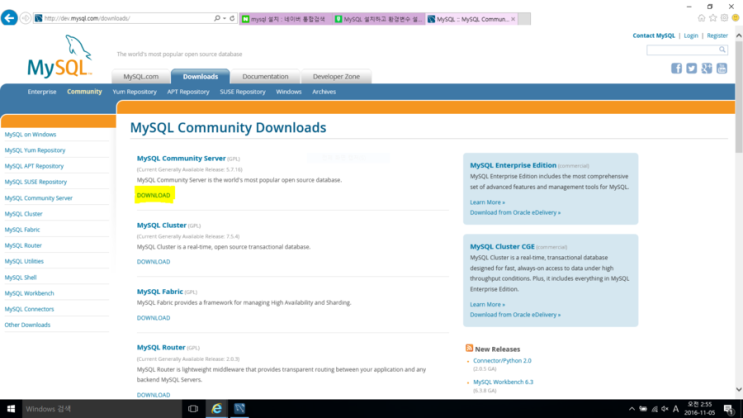The image size is (743, 418).
Task: Switch to the first Naver search tab
Action: coord(286,19)
